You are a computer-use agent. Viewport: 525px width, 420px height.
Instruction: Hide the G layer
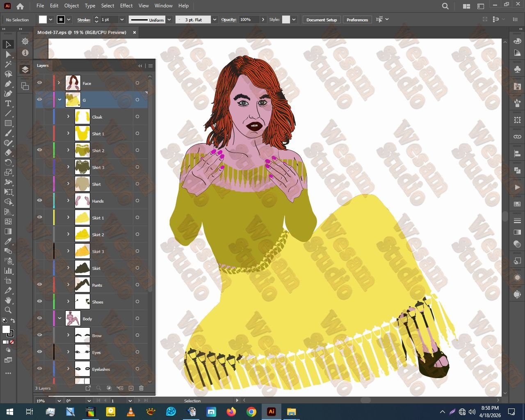(x=40, y=100)
